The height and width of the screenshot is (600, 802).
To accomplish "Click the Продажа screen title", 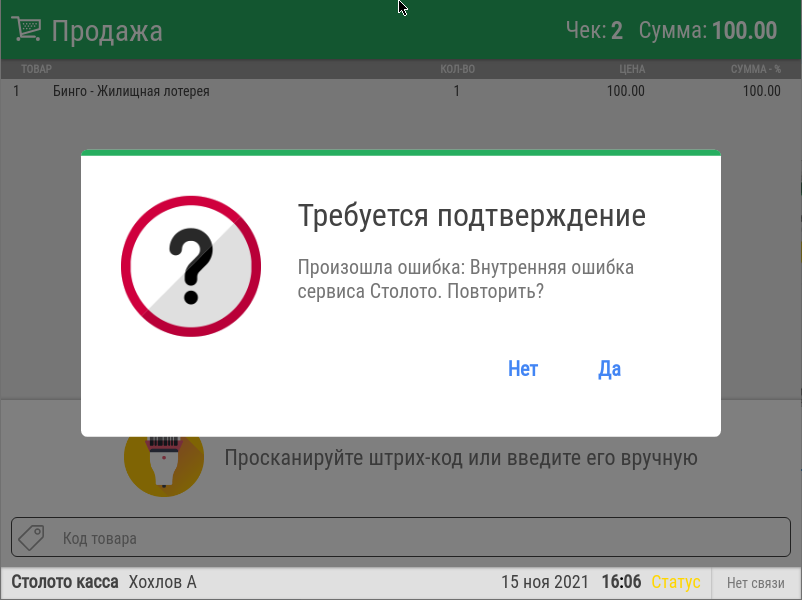I will coord(107,31).
